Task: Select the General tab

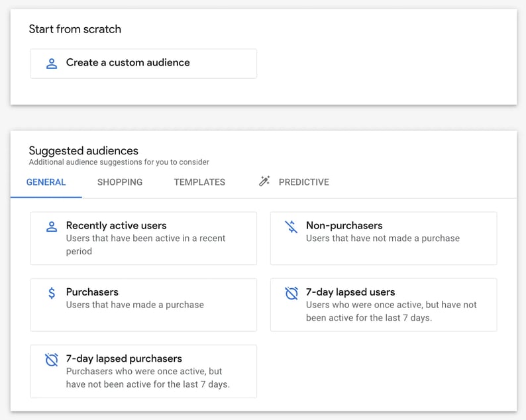Action: [46, 182]
